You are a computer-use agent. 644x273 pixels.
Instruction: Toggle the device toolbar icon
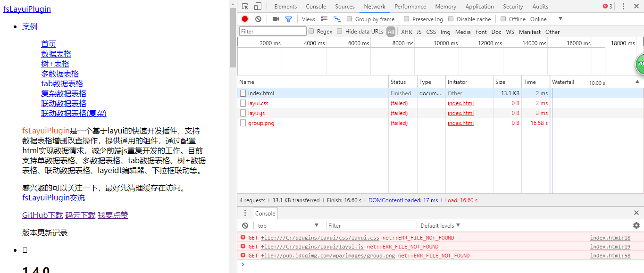[258, 7]
